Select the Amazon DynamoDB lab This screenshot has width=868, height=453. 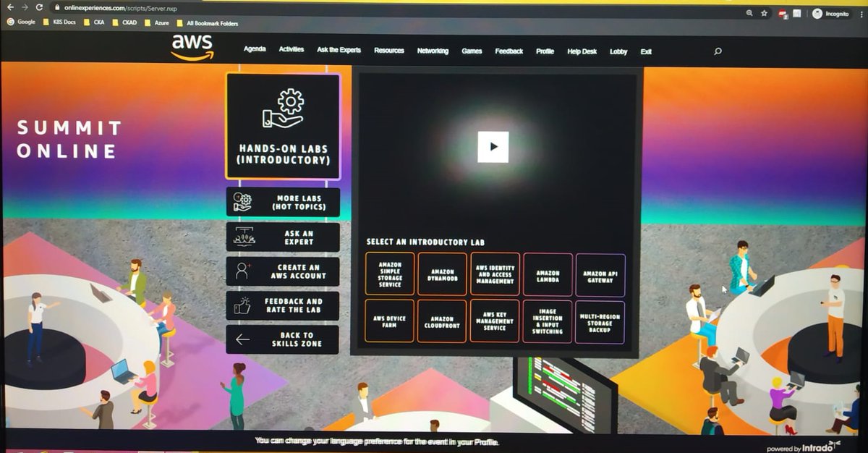[x=443, y=274]
